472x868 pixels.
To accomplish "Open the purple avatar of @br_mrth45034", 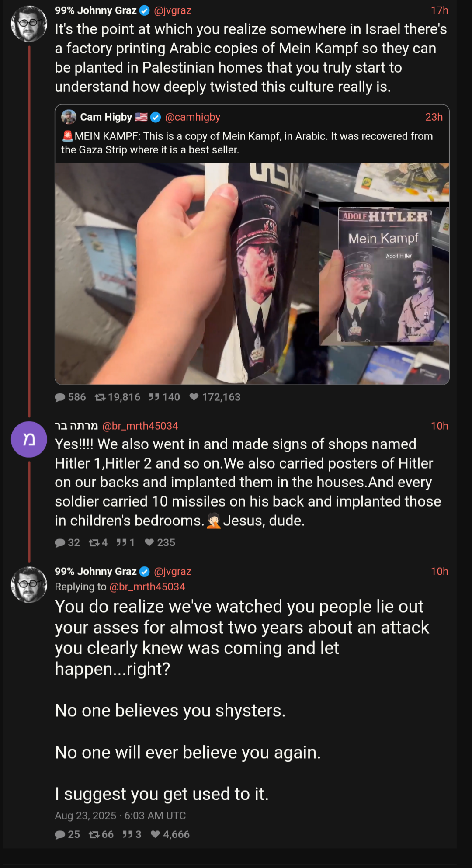I will coord(29,439).
